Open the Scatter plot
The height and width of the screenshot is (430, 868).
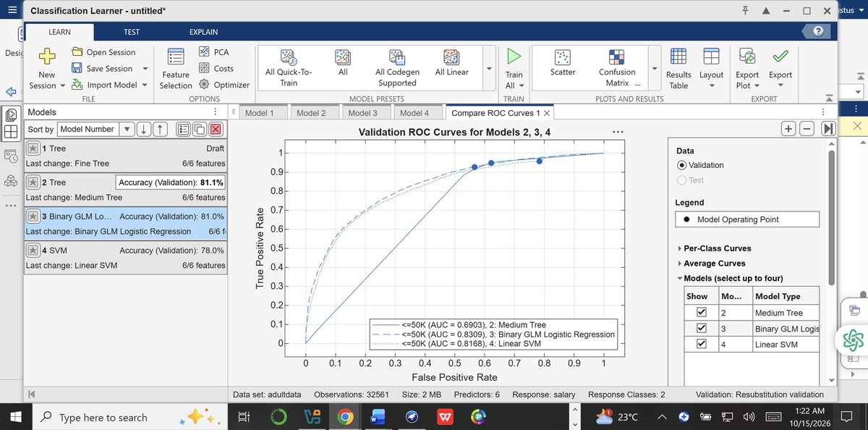(x=563, y=64)
